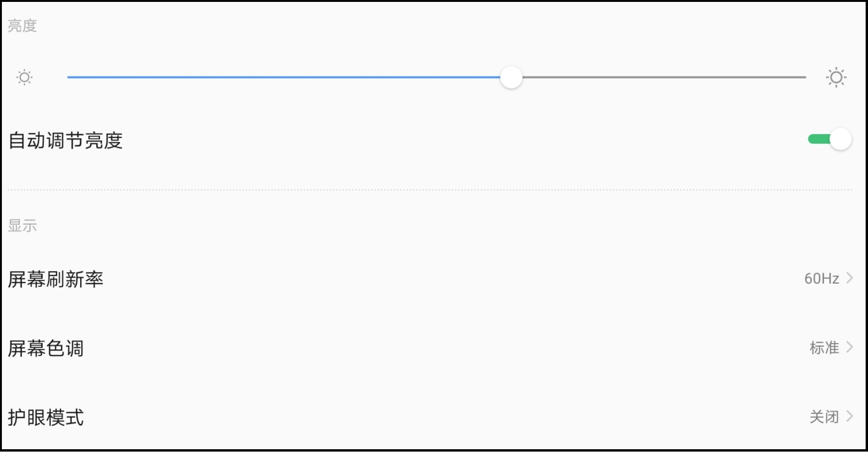Click the brightness slider's round handle
Image resolution: width=868 pixels, height=453 pixels.
[511, 77]
